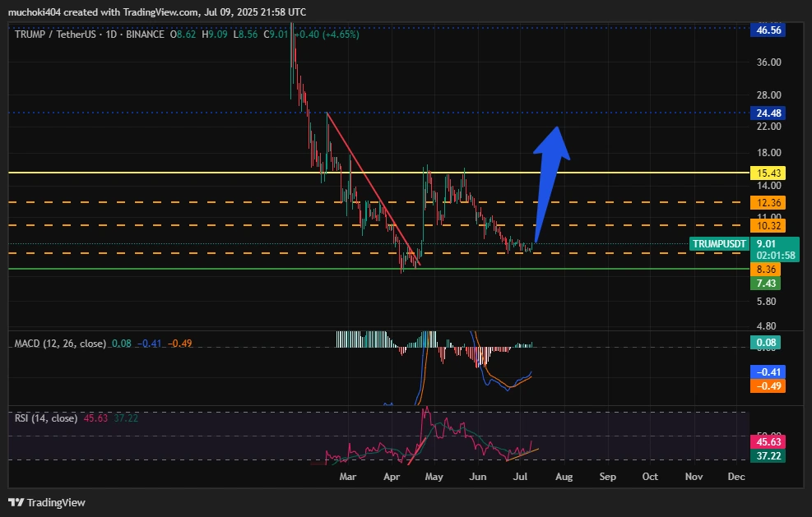
Task: Select the May label on time axis
Action: (x=434, y=476)
